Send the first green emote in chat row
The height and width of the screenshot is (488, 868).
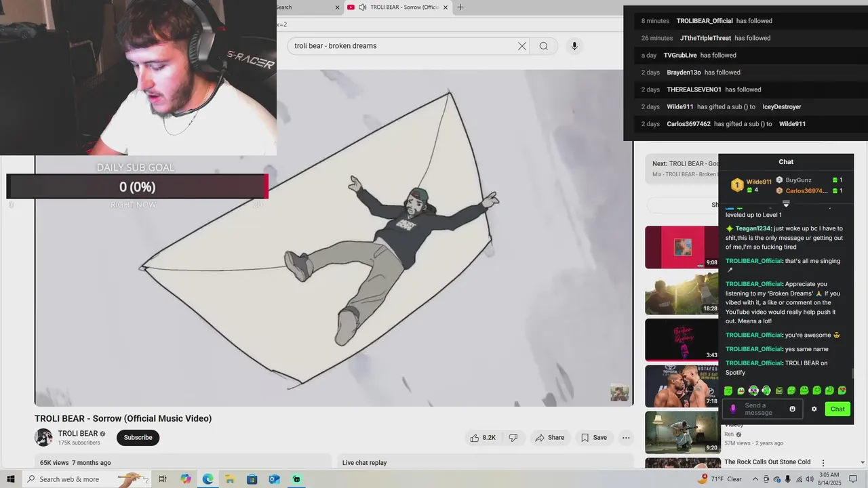728,390
